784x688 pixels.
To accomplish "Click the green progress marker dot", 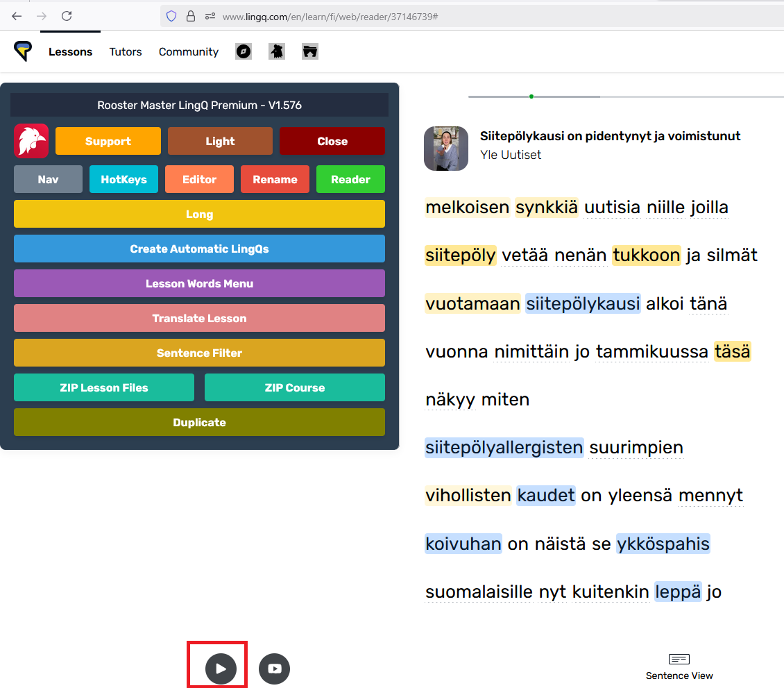I will [x=531, y=97].
